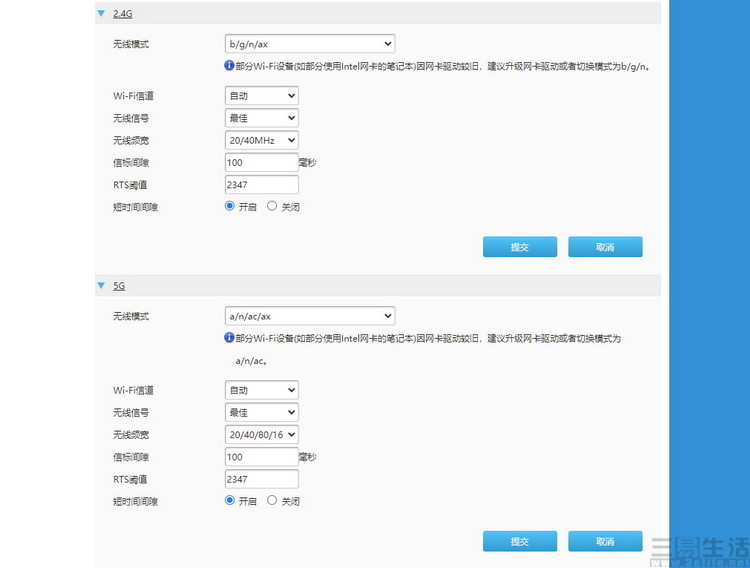Click 取消 button in 2.4G section

coord(605,247)
